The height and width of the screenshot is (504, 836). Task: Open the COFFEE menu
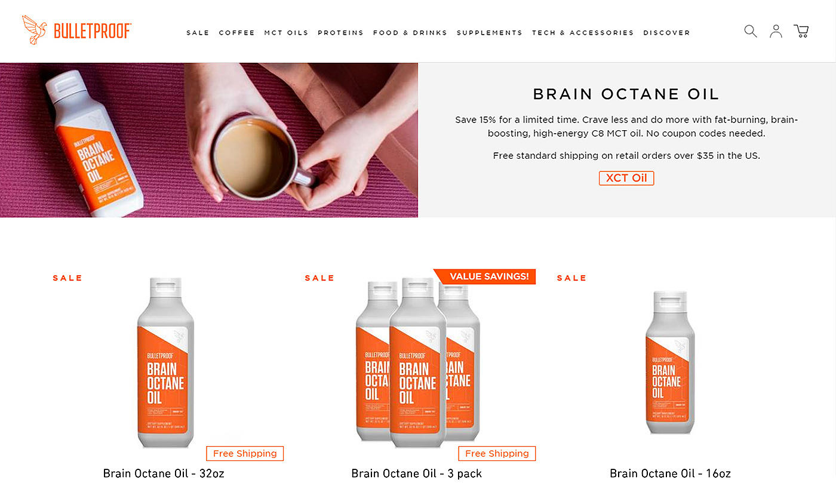[x=236, y=33]
